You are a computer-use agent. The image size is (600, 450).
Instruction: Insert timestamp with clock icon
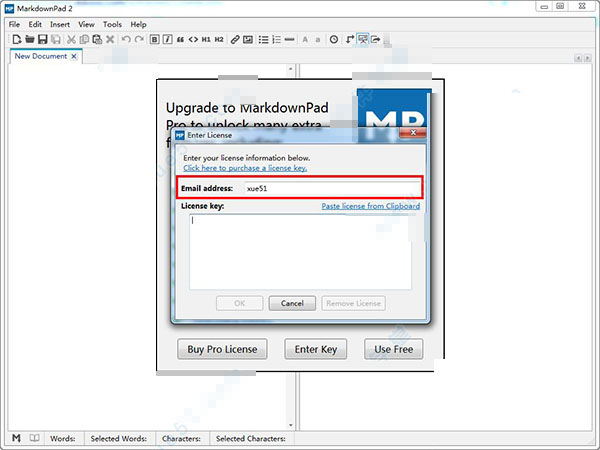tap(334, 39)
